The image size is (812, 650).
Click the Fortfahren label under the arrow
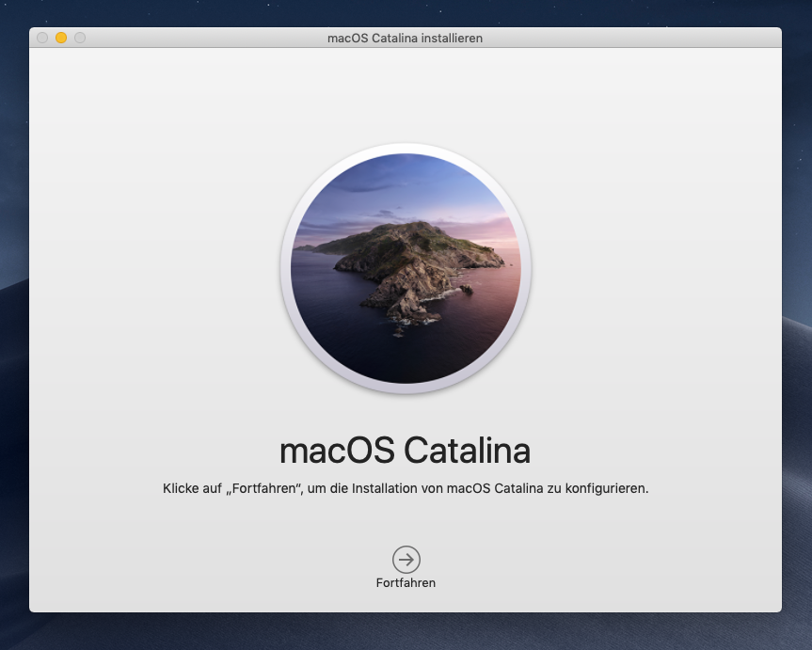coord(406,583)
